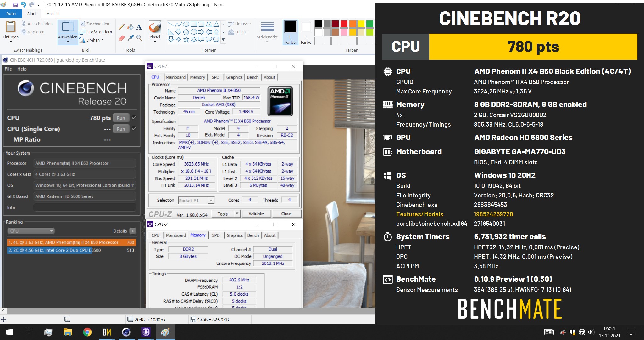Pick the red color swatch
The width and height of the screenshot is (644, 340).
344,24
